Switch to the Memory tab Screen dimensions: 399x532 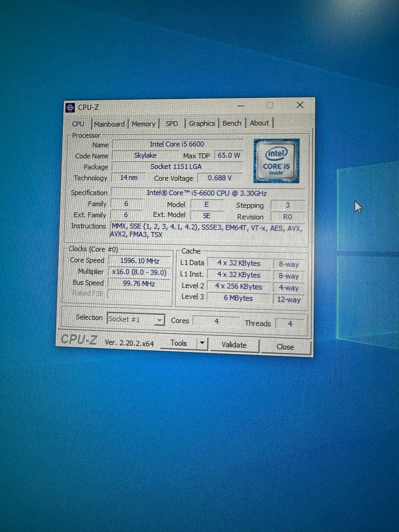(143, 124)
